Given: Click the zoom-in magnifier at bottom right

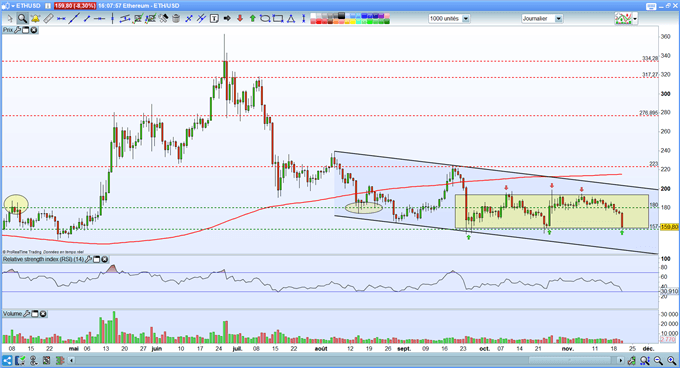Looking at the screenshot, I should (671, 361).
